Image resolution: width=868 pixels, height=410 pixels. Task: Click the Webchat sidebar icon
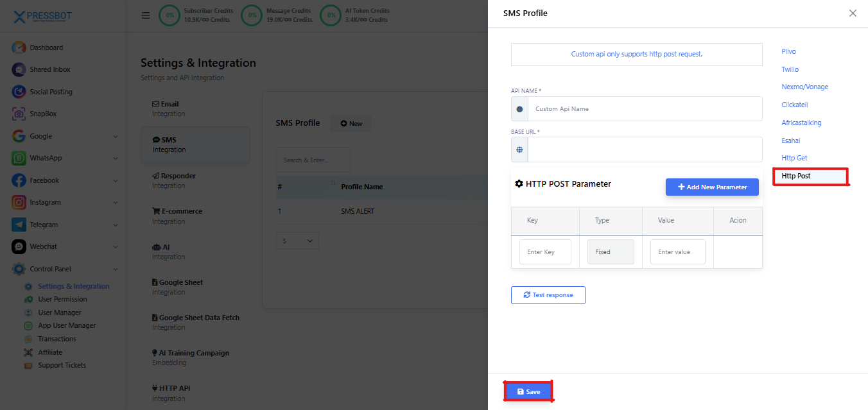[x=19, y=246]
